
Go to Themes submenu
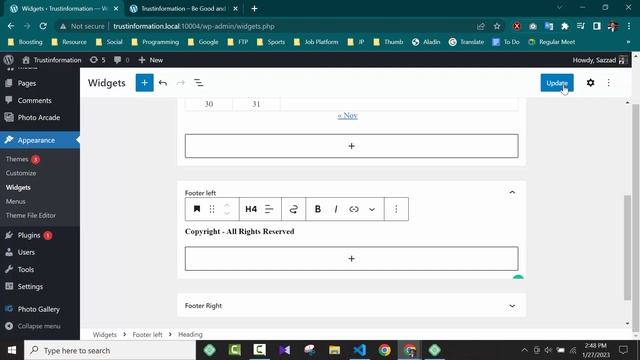(x=17, y=159)
